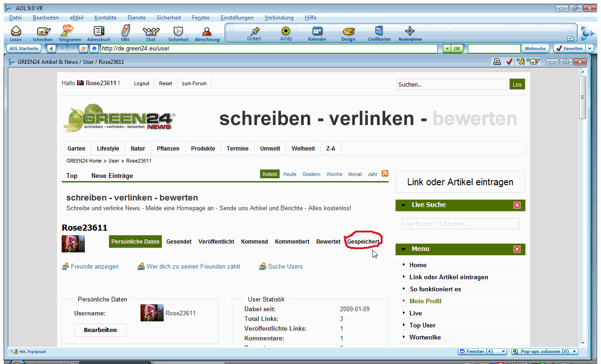Open the Telegramm AIM icon
601x364 pixels.
click(x=69, y=32)
